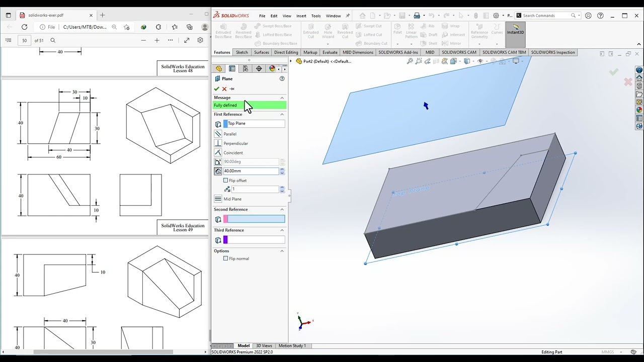Screen dimensions: 644x362
Task: Zoom out of the PDF page
Action: click(x=143, y=40)
